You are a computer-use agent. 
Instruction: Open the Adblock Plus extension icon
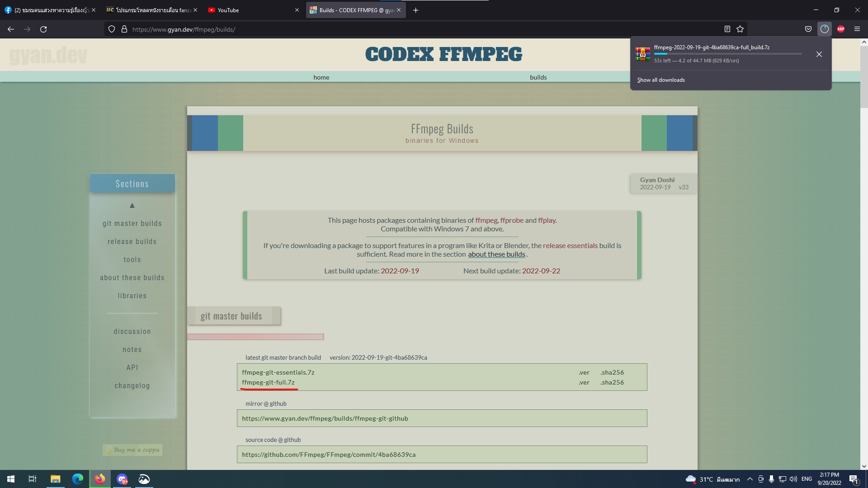[841, 29]
